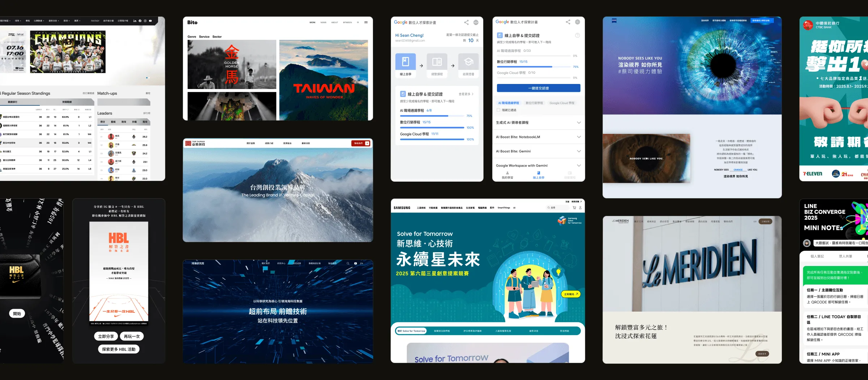Open the Instagram icon in the TPBL header
This screenshot has height=380, width=868.
(x=145, y=21)
